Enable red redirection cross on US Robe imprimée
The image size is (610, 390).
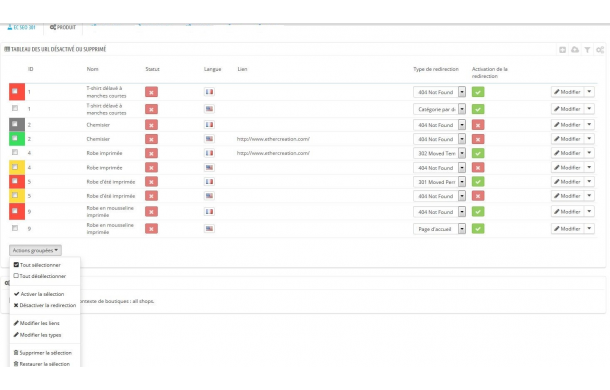(x=478, y=168)
